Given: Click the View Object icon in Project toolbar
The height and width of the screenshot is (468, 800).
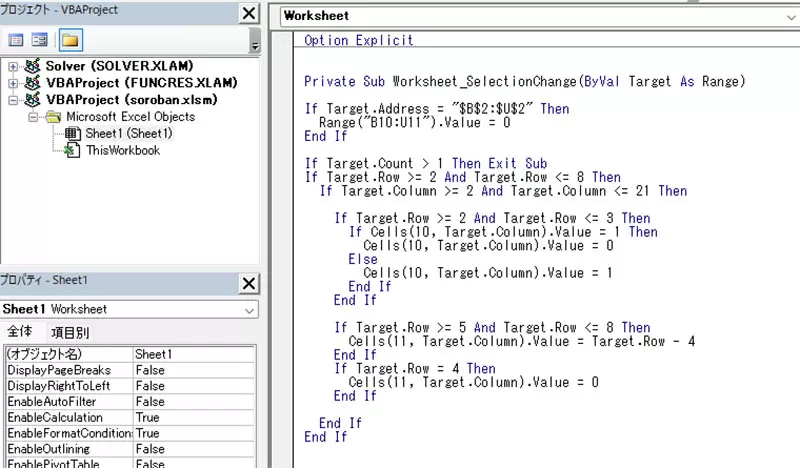Looking at the screenshot, I should [x=40, y=40].
